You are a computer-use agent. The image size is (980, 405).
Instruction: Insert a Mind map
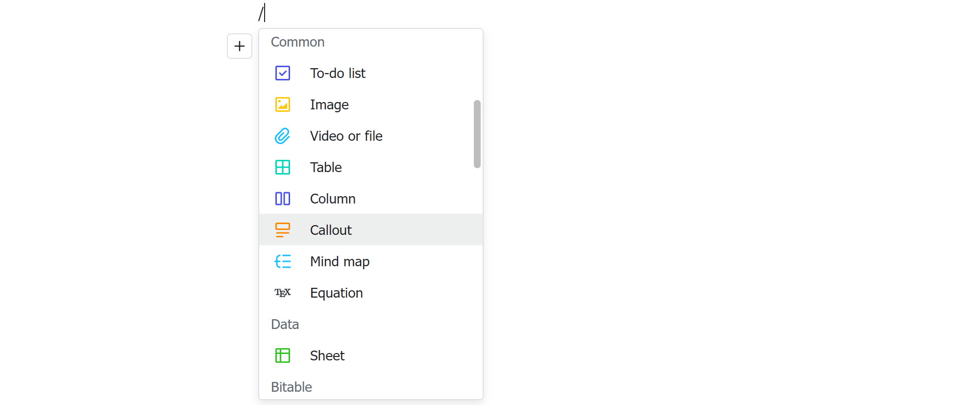coord(340,261)
